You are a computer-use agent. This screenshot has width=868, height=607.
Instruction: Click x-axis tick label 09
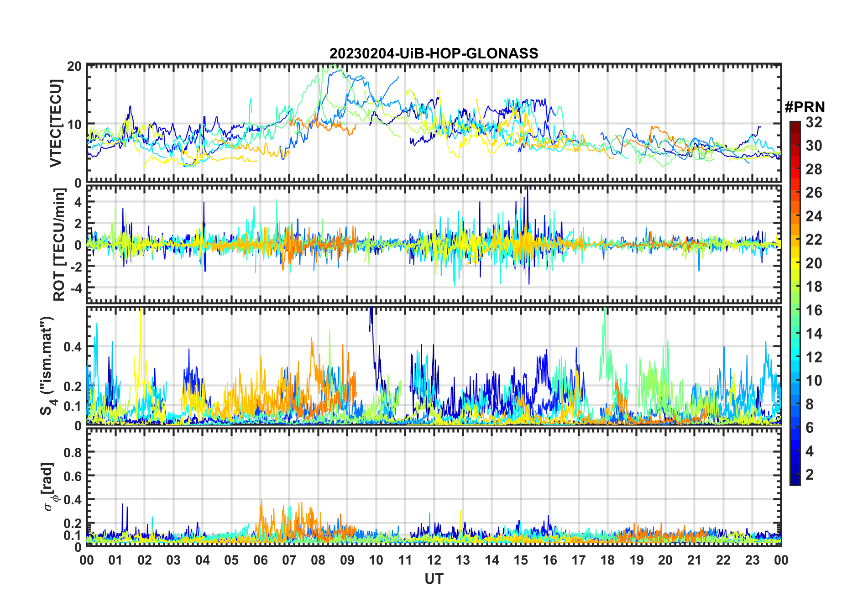click(347, 560)
